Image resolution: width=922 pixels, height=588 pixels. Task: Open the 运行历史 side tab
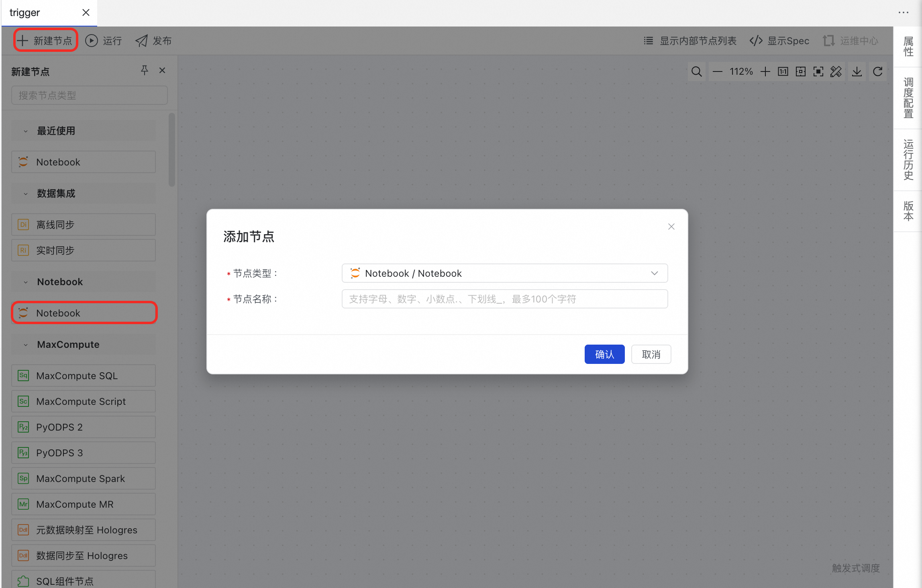[908, 160]
